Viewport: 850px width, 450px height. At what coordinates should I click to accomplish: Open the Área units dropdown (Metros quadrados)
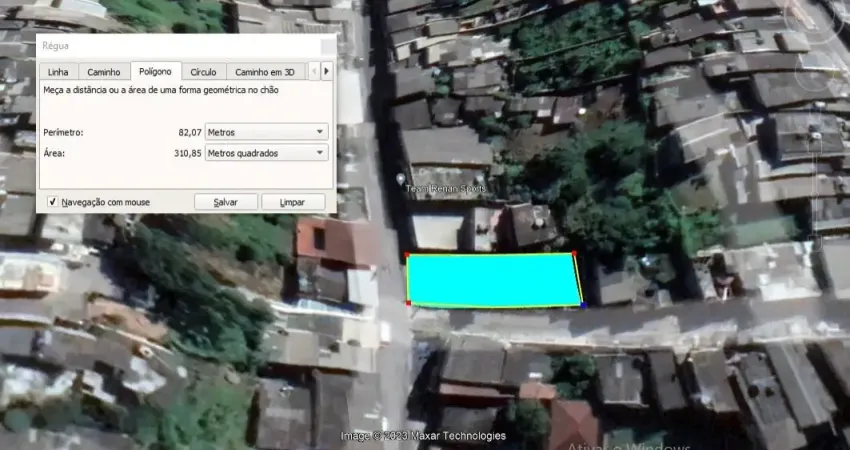267,153
